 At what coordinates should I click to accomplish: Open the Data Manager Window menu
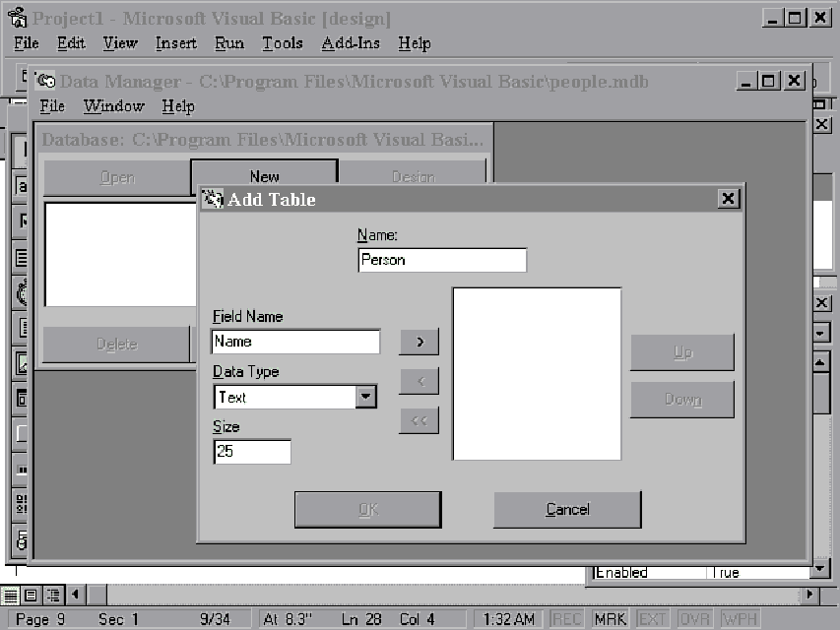coord(113,106)
